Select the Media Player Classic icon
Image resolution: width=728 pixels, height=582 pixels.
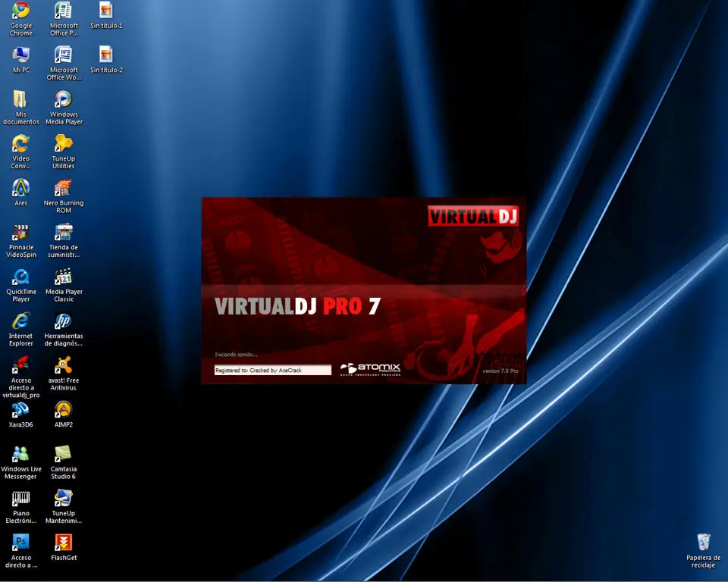click(x=63, y=277)
